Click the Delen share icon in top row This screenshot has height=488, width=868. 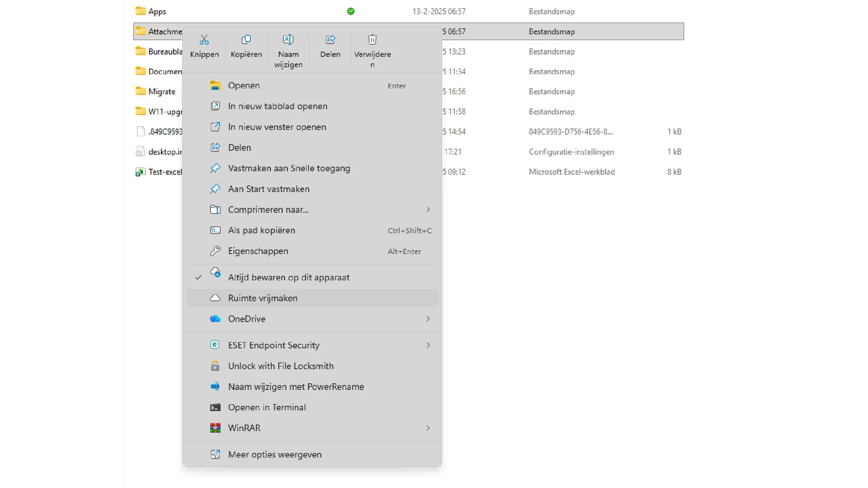pyautogui.click(x=330, y=40)
